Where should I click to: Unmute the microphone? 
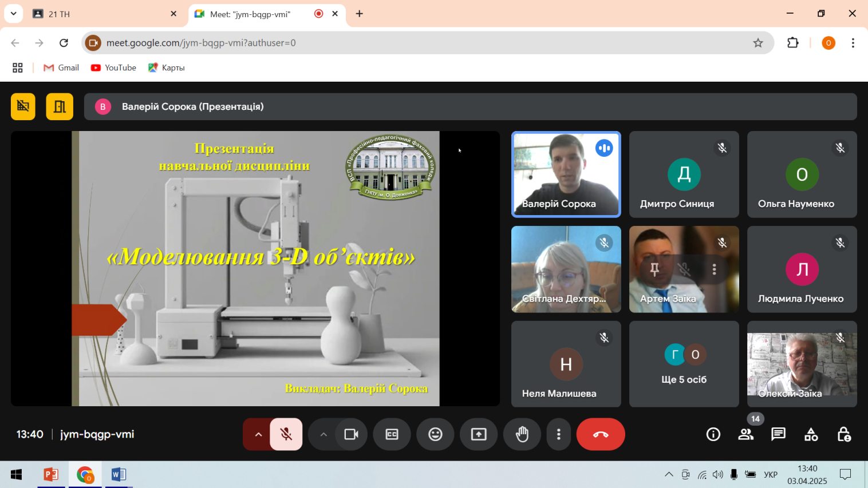pos(286,434)
